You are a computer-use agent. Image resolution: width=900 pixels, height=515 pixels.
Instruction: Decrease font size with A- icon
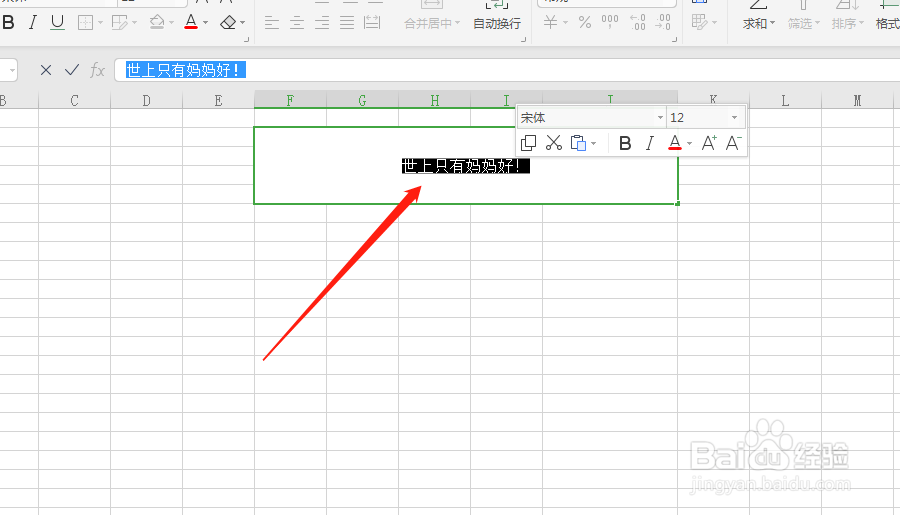pos(734,143)
